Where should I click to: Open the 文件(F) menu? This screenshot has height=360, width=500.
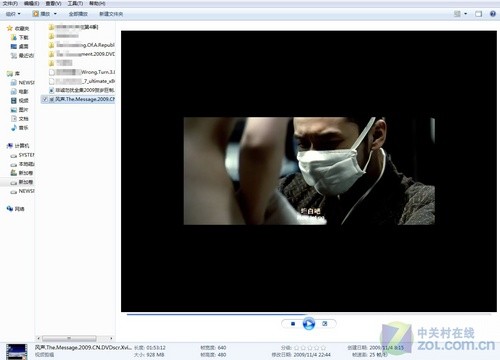pyautogui.click(x=10, y=3)
